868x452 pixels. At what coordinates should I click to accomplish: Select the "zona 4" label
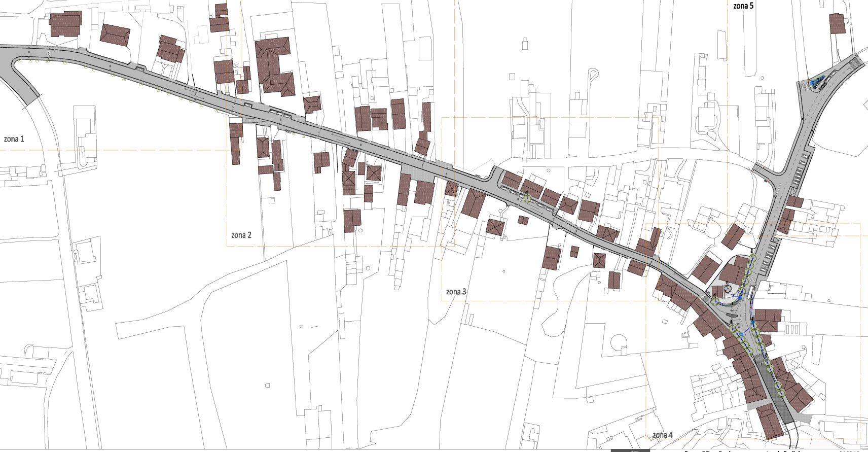coord(663,435)
